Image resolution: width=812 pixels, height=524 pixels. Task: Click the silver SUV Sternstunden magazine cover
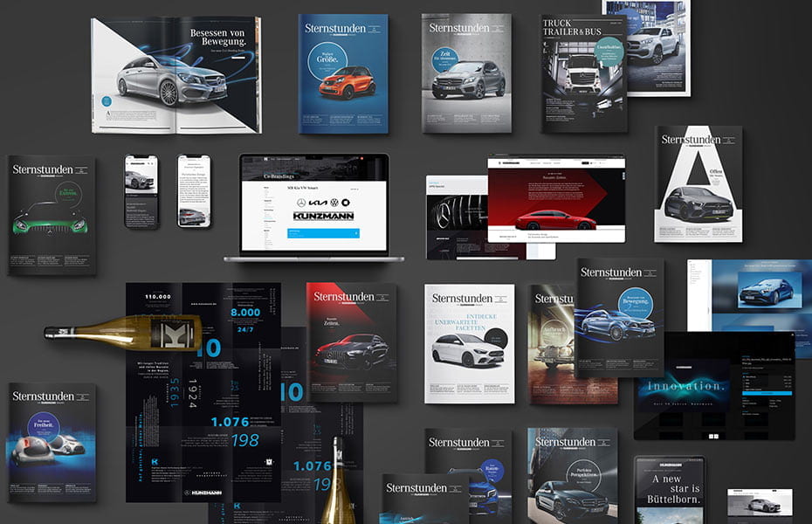(x=466, y=72)
